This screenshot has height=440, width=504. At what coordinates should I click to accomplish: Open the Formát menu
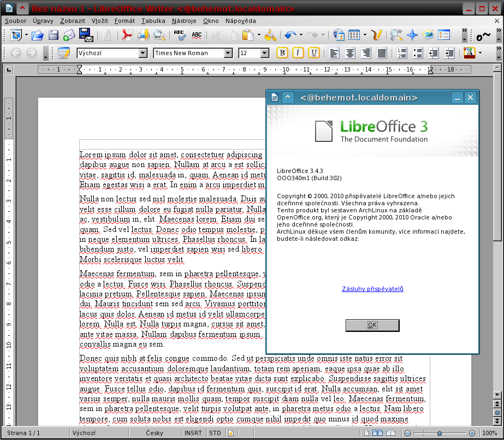tap(124, 21)
